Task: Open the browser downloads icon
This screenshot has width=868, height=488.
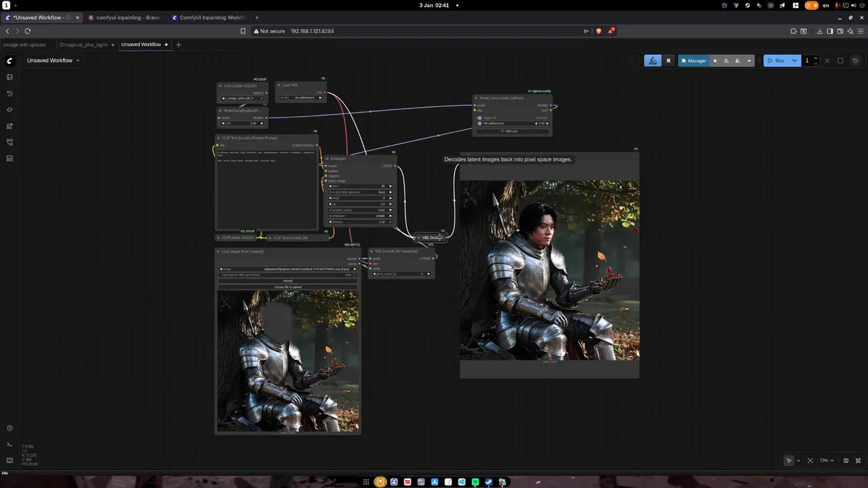Action: [819, 31]
